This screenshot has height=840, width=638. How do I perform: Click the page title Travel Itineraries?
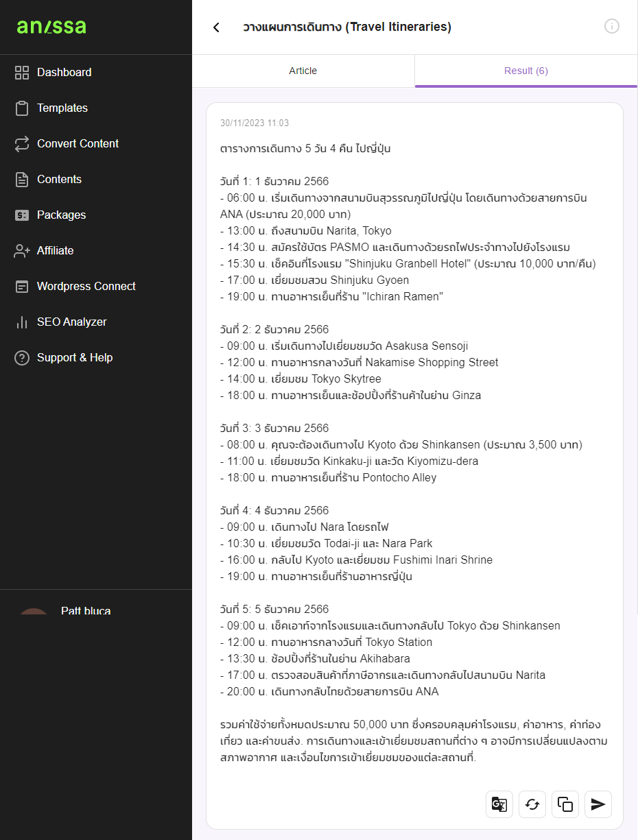click(x=347, y=27)
